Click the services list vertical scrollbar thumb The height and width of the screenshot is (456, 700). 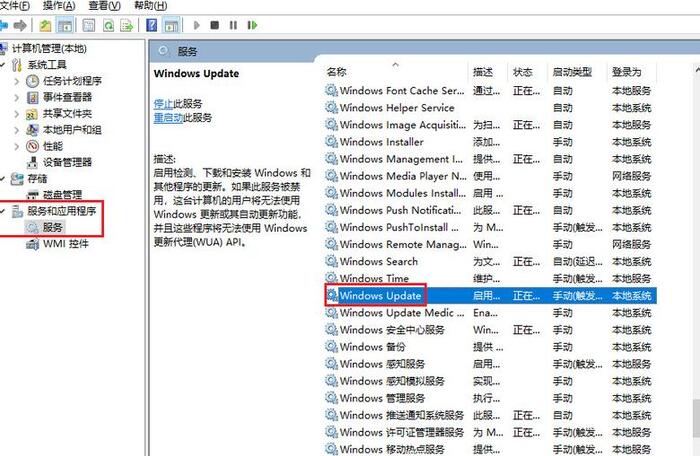(x=696, y=418)
